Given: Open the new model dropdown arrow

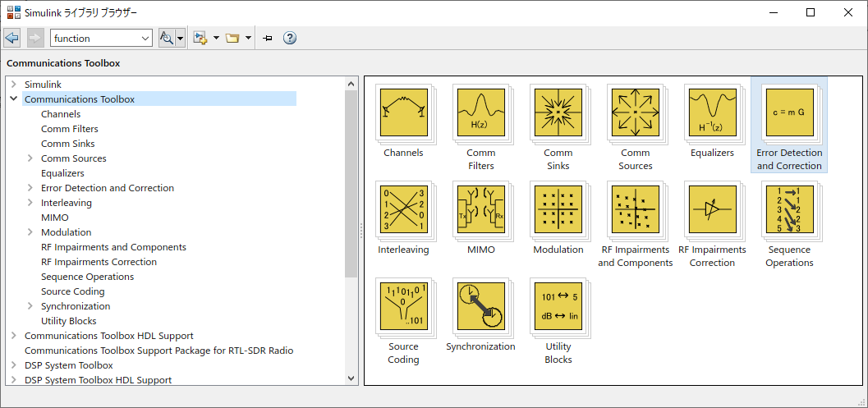Looking at the screenshot, I should (x=216, y=39).
